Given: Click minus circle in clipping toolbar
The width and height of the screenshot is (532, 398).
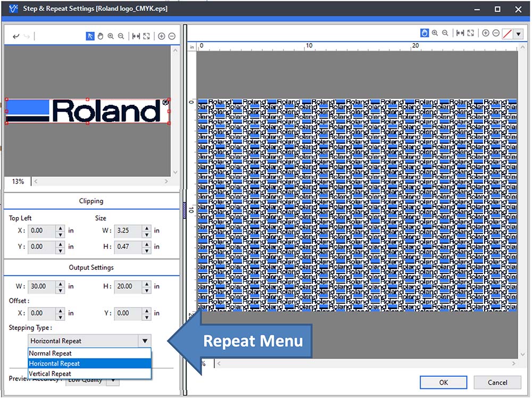Looking at the screenshot, I should tap(172, 36).
